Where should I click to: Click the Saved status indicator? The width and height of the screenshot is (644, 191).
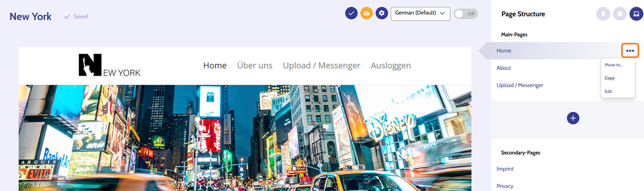pos(76,17)
